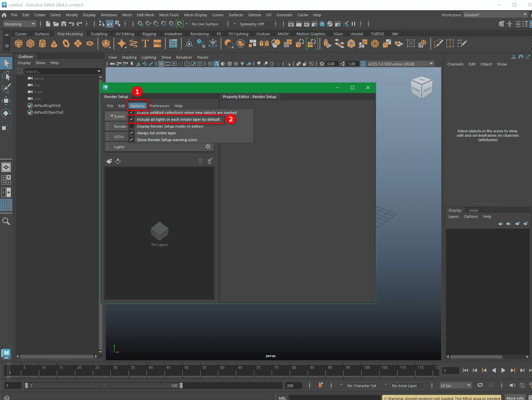Click the create render layer icon
Screen dimensions: 532x400
(109, 161)
